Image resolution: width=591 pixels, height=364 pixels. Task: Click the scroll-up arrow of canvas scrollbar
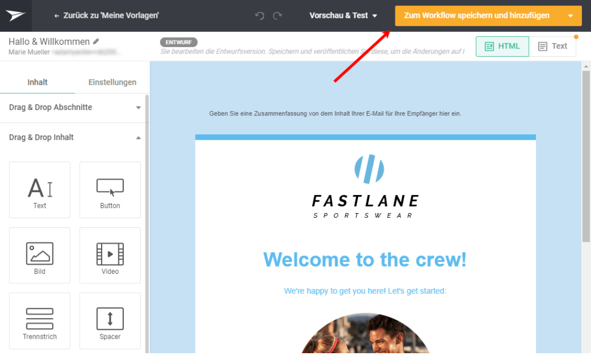pyautogui.click(x=586, y=66)
